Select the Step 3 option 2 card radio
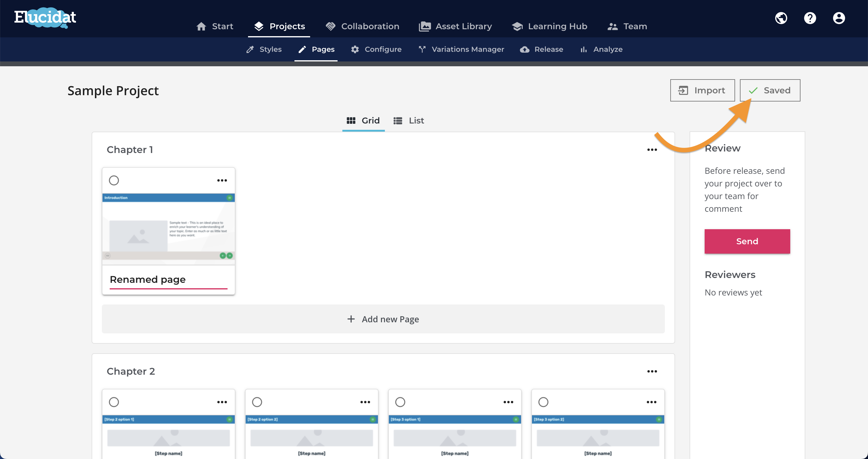The height and width of the screenshot is (459, 868). pos(543,402)
